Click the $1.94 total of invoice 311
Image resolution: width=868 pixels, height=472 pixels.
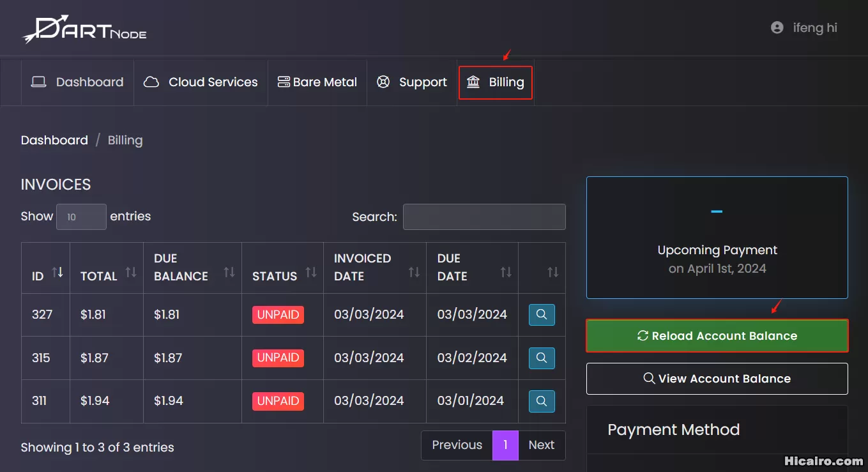pyautogui.click(x=95, y=401)
